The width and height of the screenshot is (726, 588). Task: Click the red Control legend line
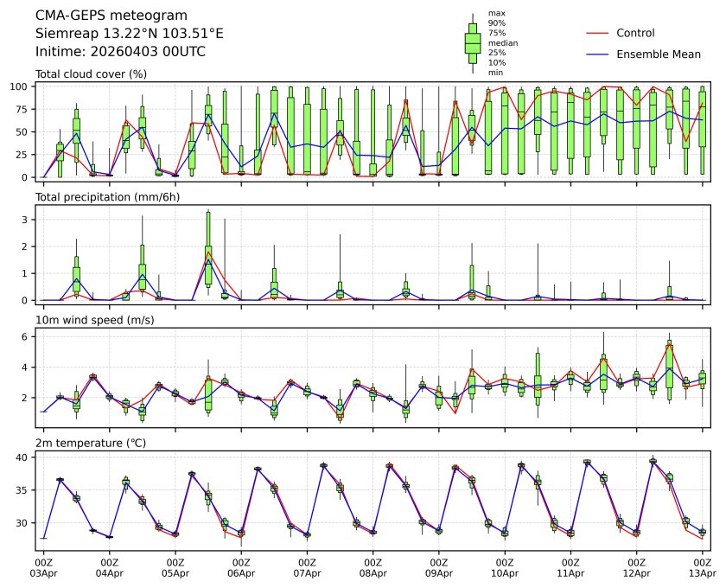click(x=597, y=33)
